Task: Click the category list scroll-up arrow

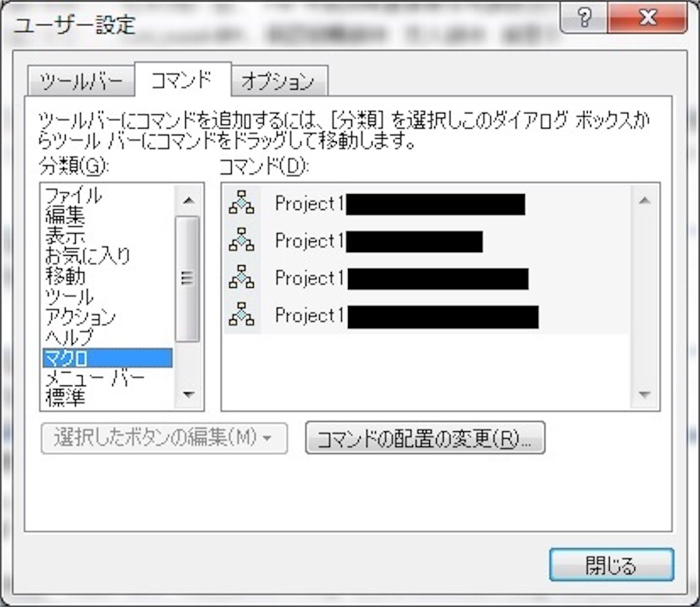Action: 189,200
